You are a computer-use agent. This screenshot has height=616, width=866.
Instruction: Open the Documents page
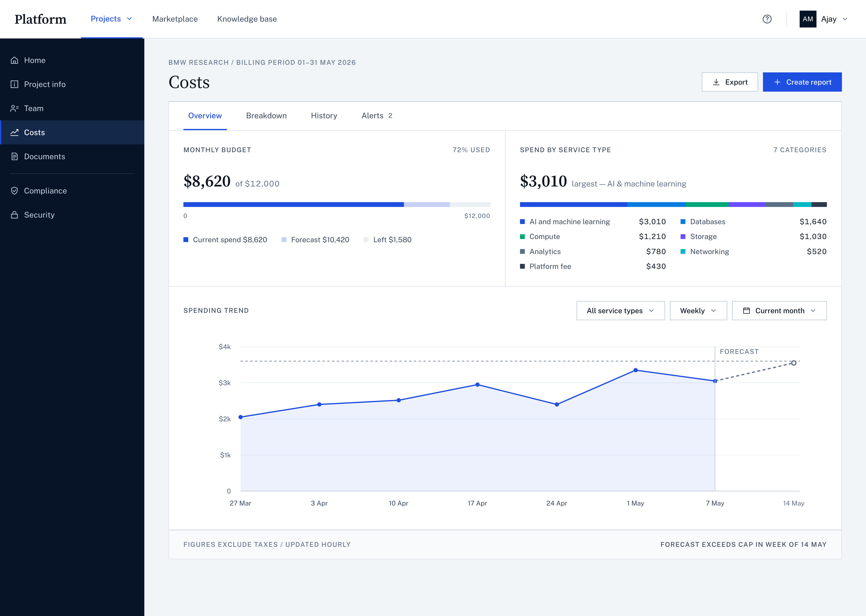coord(72,157)
